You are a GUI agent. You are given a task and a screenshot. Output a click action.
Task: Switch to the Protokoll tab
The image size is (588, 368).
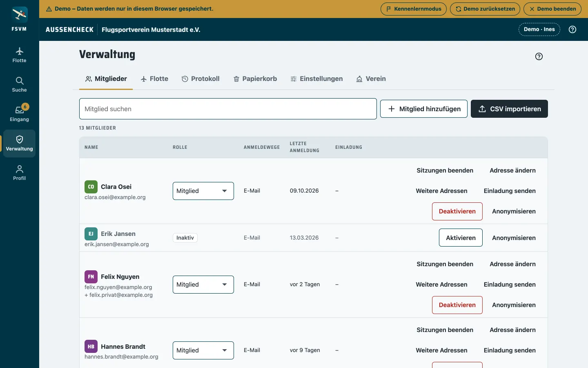[x=200, y=79]
